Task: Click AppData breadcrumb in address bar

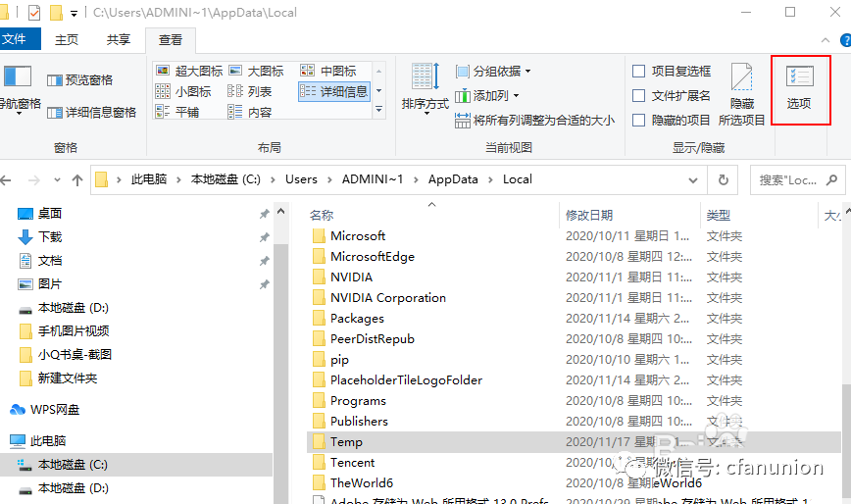Action: (x=453, y=179)
